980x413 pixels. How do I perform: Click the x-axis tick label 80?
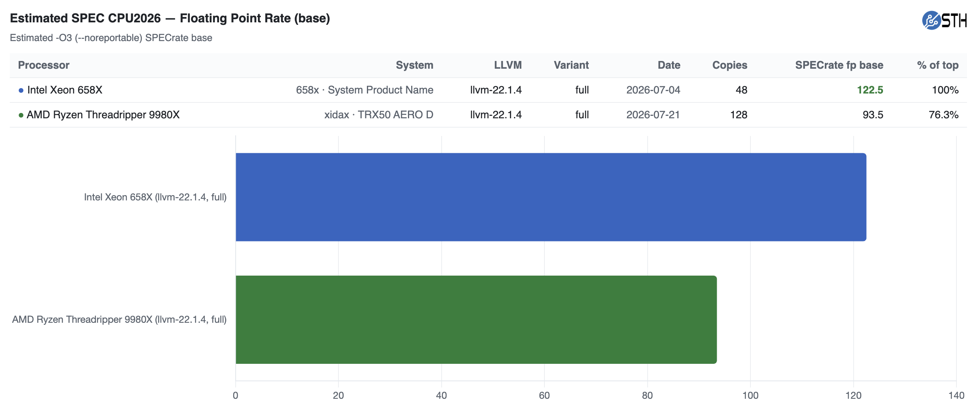648,396
